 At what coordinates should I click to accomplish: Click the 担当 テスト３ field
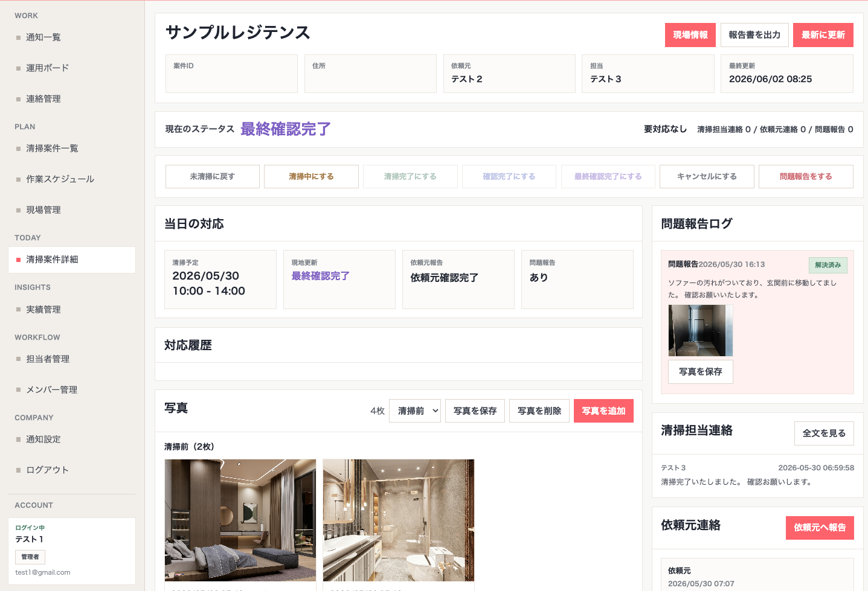pyautogui.click(x=648, y=74)
